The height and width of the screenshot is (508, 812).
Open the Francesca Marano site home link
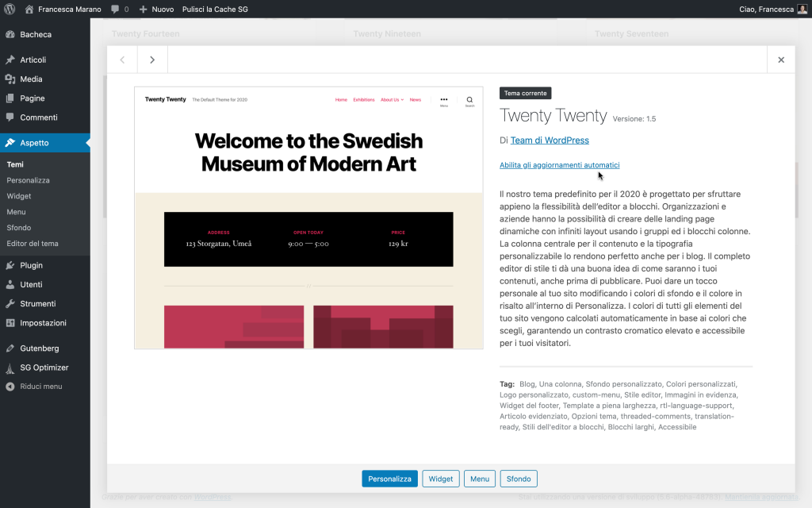pos(63,9)
